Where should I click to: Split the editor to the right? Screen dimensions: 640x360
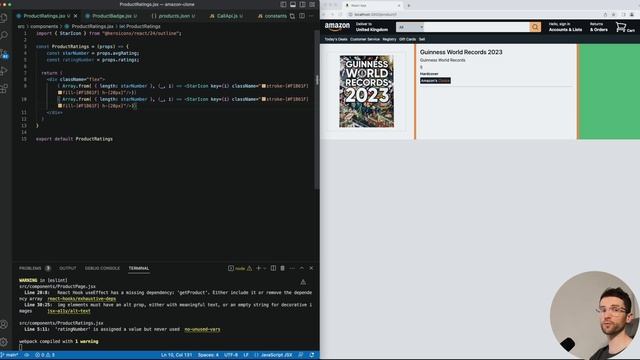[302, 16]
